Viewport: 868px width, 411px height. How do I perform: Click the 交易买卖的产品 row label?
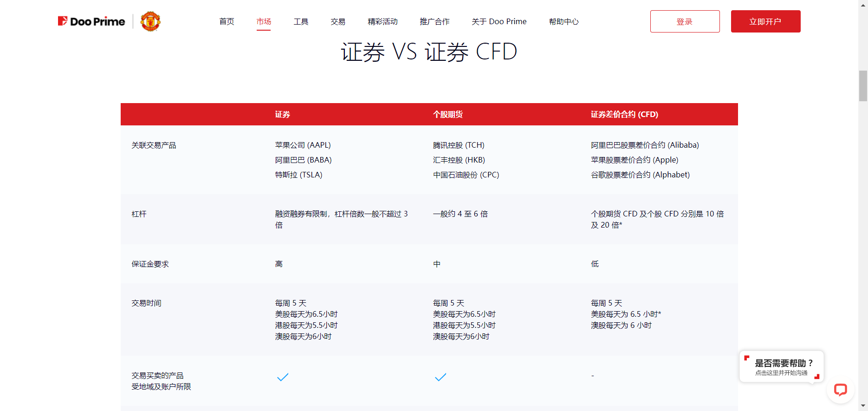coord(157,376)
